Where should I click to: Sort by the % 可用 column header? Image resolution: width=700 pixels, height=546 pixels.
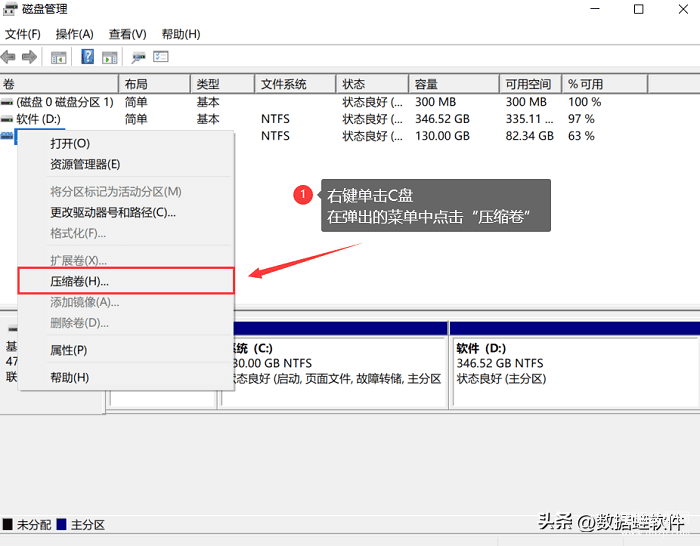pos(605,84)
